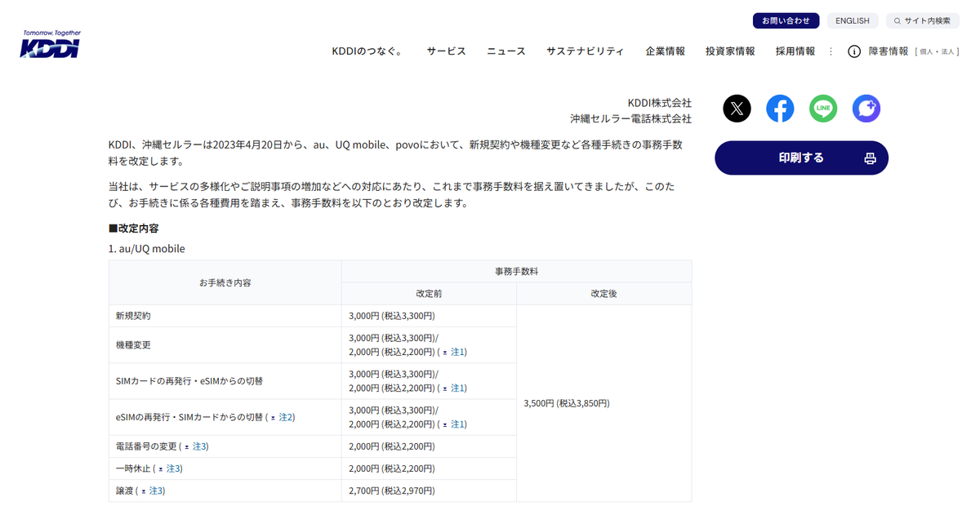The image size is (980, 506).
Task: Jump to 注1 in the SIMカードの再発行 row
Action: [x=454, y=388]
